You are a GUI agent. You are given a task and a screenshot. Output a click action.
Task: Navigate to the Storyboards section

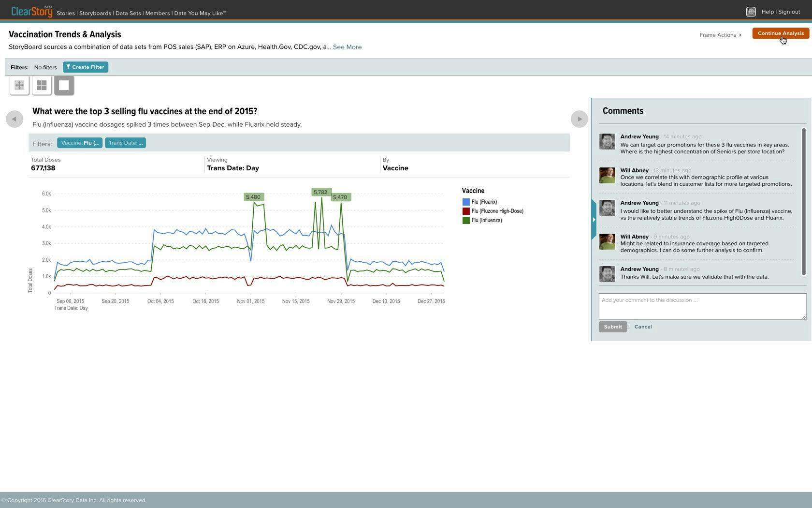click(x=95, y=13)
